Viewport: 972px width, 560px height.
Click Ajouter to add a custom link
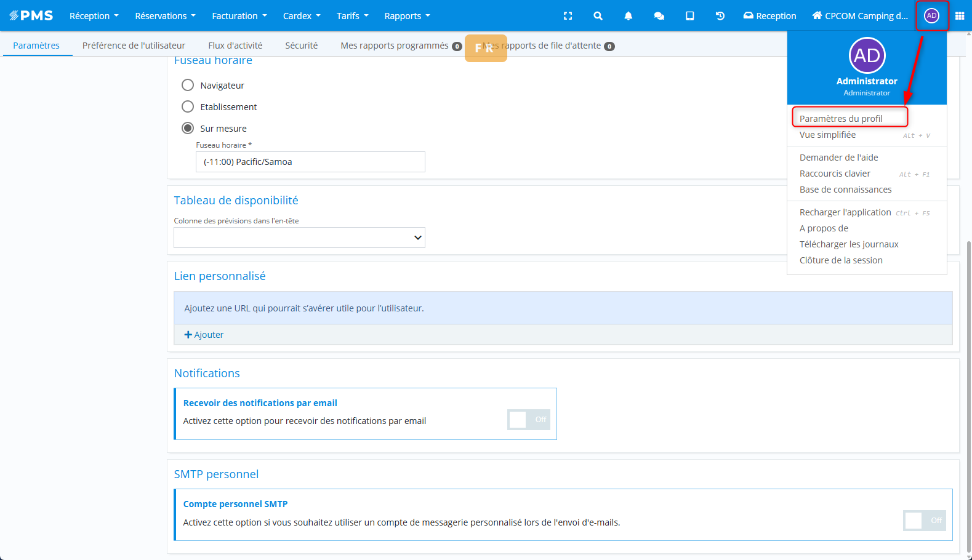tap(204, 335)
